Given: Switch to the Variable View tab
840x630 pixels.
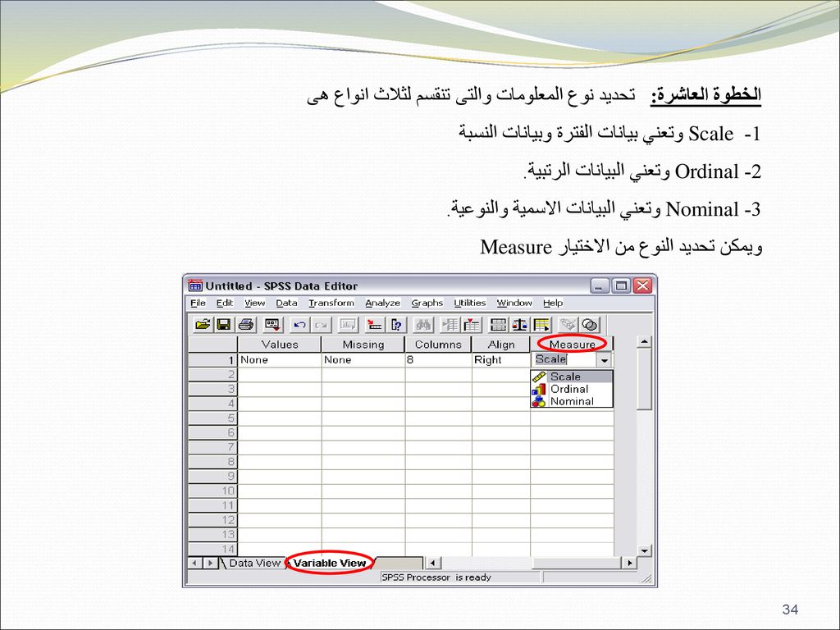Looking at the screenshot, I should click(x=330, y=563).
